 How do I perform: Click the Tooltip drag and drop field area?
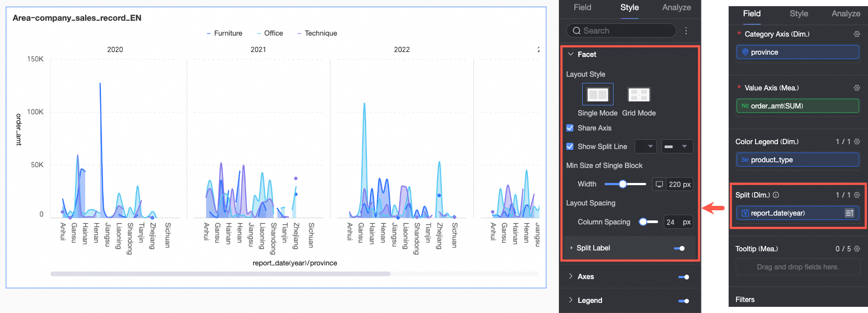(x=797, y=267)
